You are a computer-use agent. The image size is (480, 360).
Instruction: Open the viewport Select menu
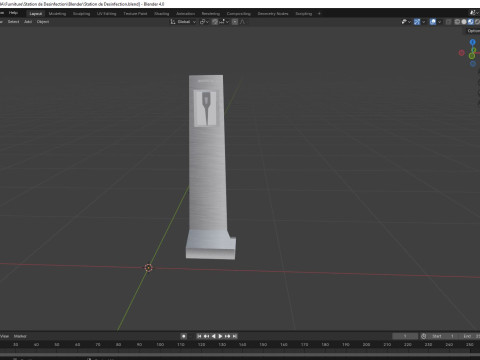coord(13,22)
